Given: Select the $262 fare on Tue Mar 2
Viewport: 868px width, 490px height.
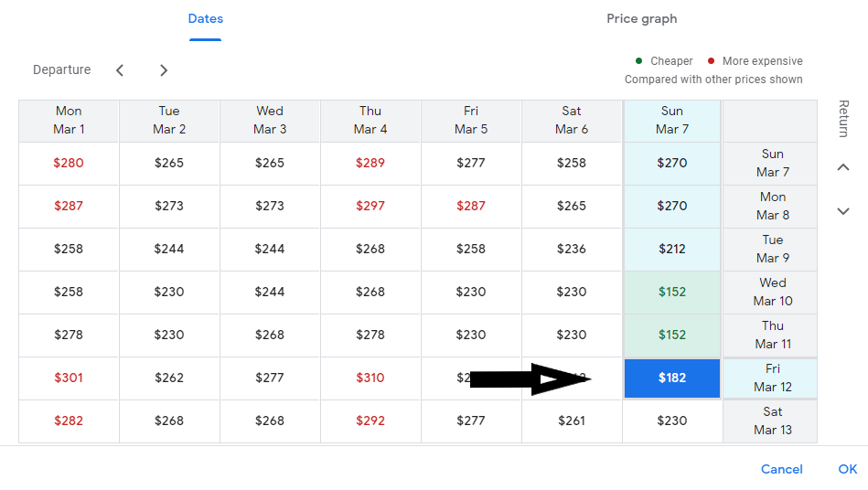Looking at the screenshot, I should (169, 378).
